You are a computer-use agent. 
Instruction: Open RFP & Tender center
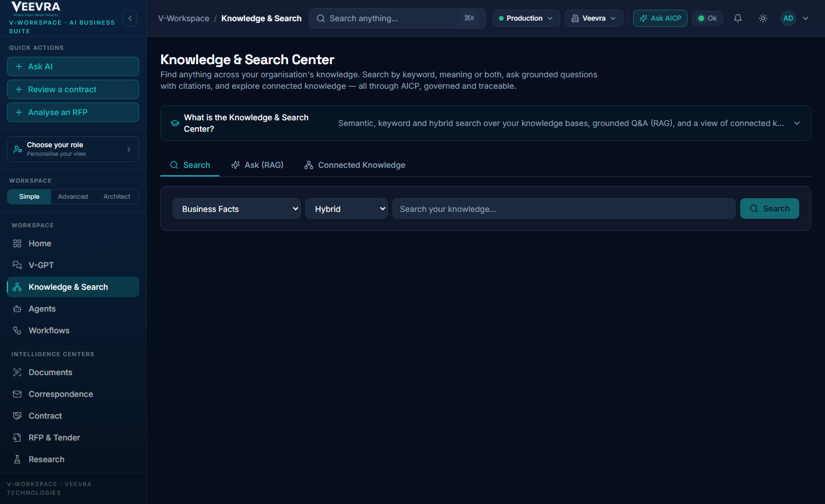point(73,438)
